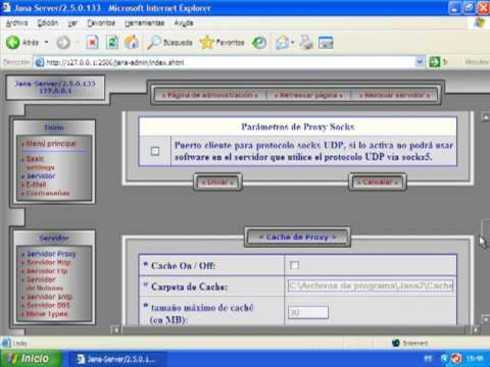Screen dimensions: 490x367
Task: Enable the socks UDP client port checkbox
Action: (x=155, y=151)
